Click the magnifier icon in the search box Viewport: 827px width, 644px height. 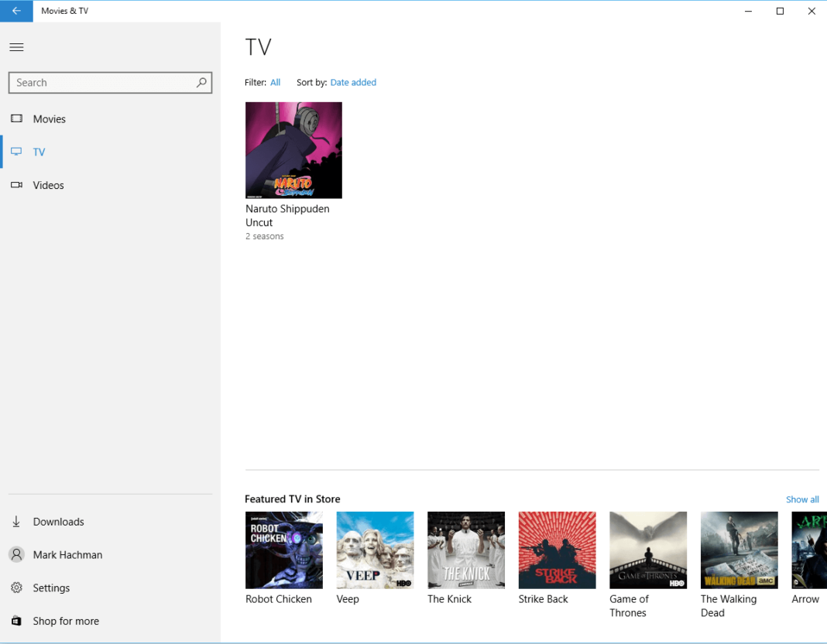(x=201, y=82)
